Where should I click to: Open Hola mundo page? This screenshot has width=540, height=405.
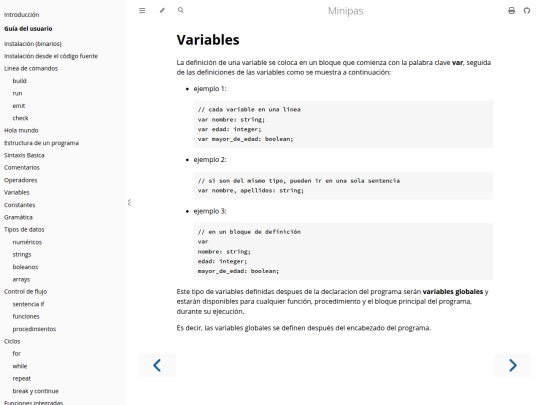(x=21, y=131)
